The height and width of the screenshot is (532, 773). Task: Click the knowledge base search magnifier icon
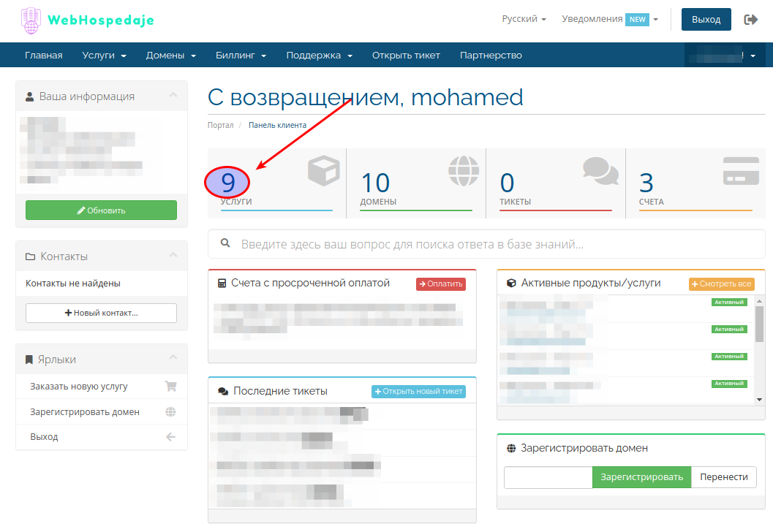coord(225,243)
